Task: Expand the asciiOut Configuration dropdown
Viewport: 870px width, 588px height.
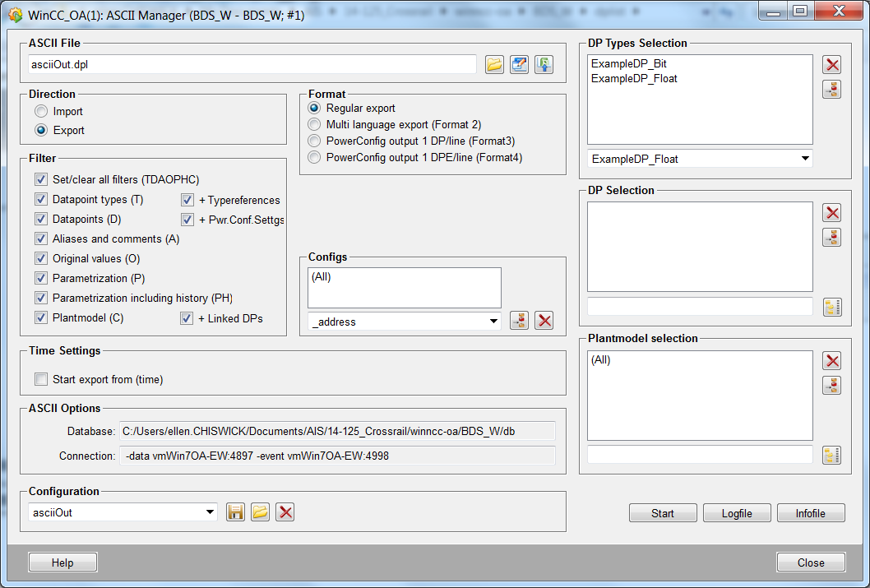Action: 209,512
